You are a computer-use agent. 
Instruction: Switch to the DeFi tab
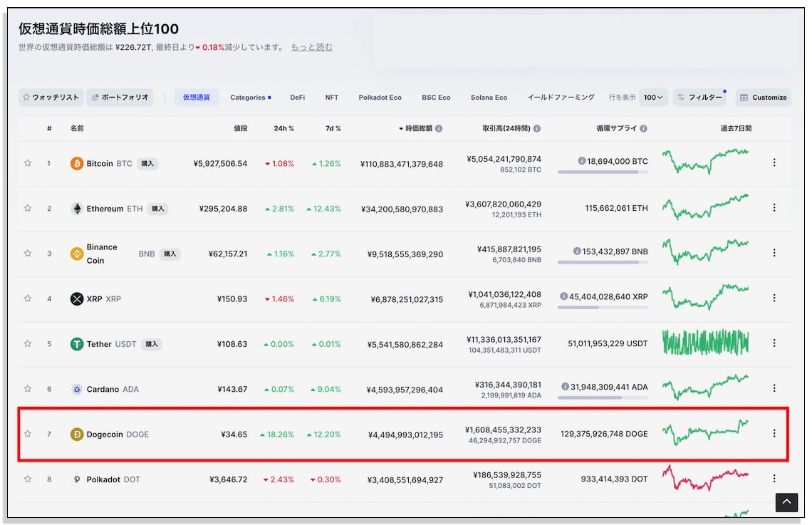[297, 98]
